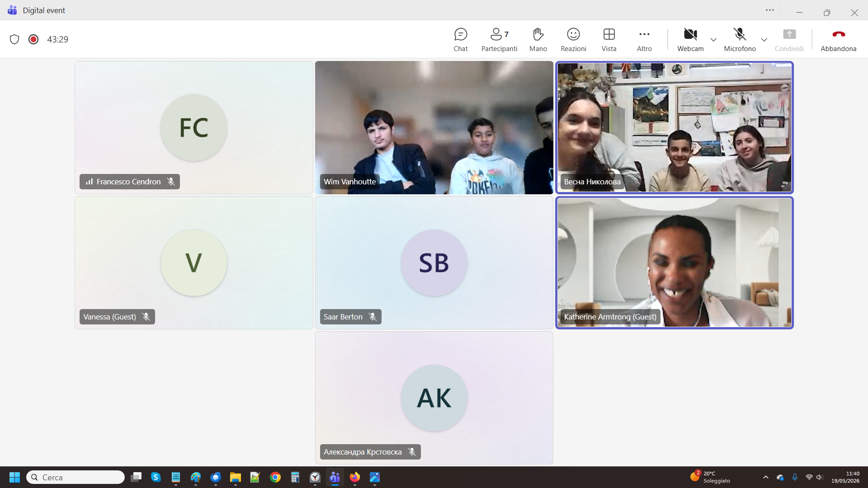Click the shield security icon

click(14, 39)
